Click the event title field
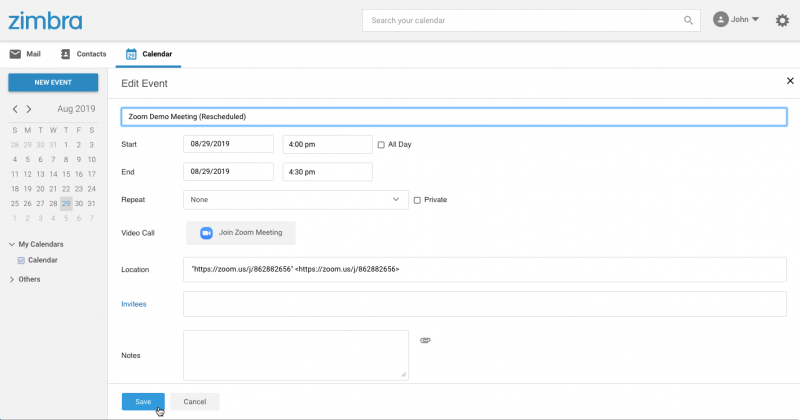Image resolution: width=800 pixels, height=420 pixels. click(x=454, y=116)
